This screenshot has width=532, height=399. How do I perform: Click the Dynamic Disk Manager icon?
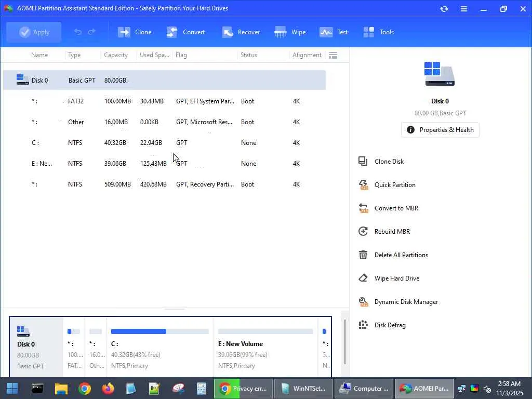[363, 302]
